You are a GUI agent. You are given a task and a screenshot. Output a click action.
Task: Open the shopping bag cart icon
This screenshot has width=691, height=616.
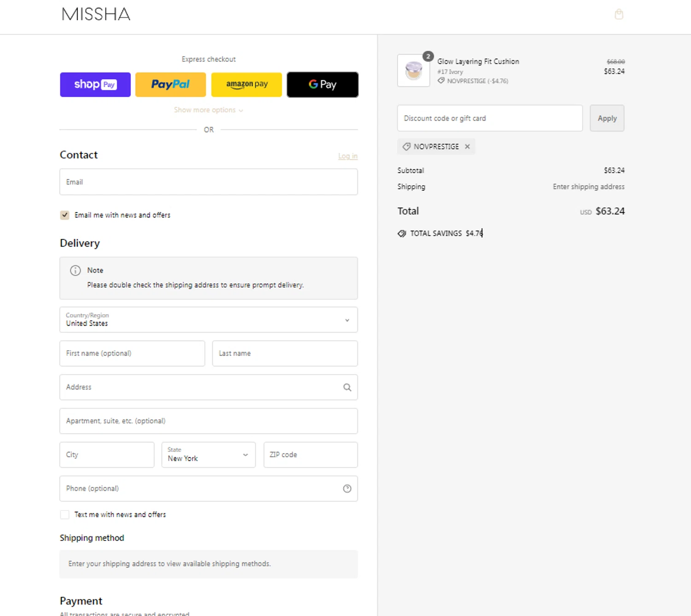619,14
